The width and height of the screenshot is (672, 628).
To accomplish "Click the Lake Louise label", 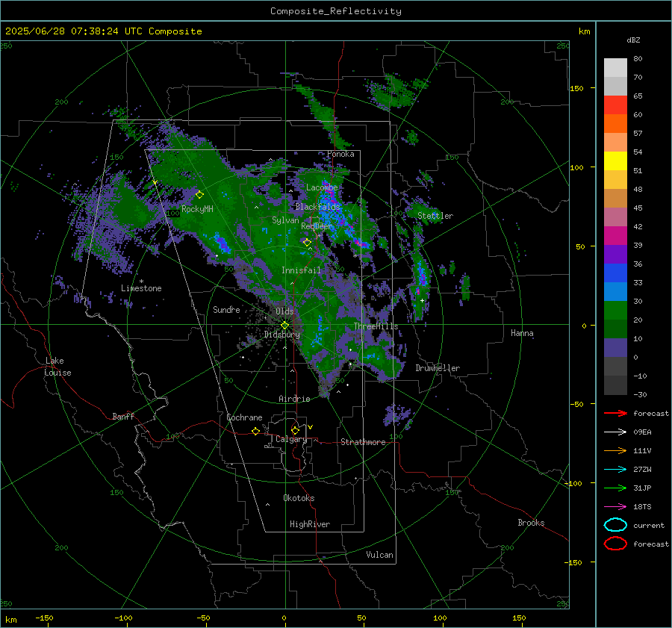I will [x=57, y=367].
